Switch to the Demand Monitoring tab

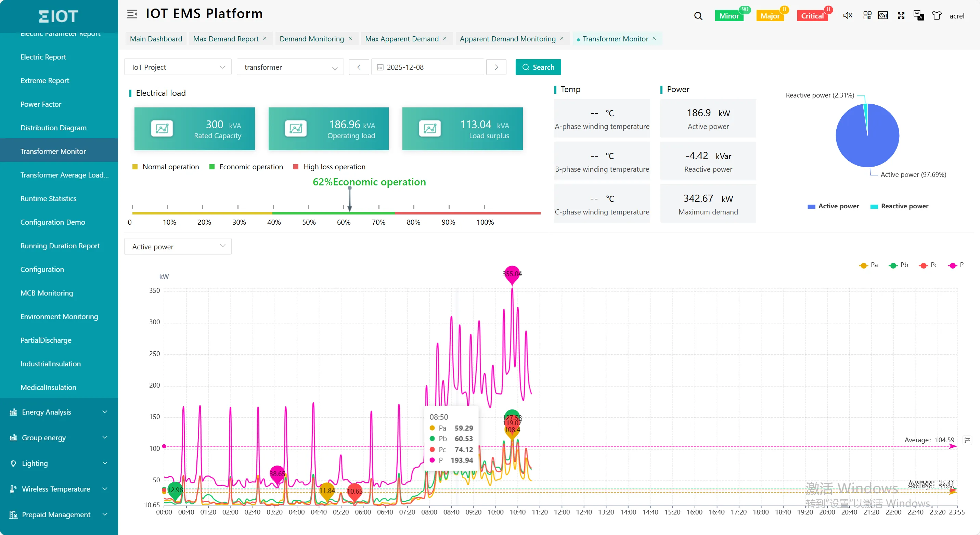[x=312, y=39]
